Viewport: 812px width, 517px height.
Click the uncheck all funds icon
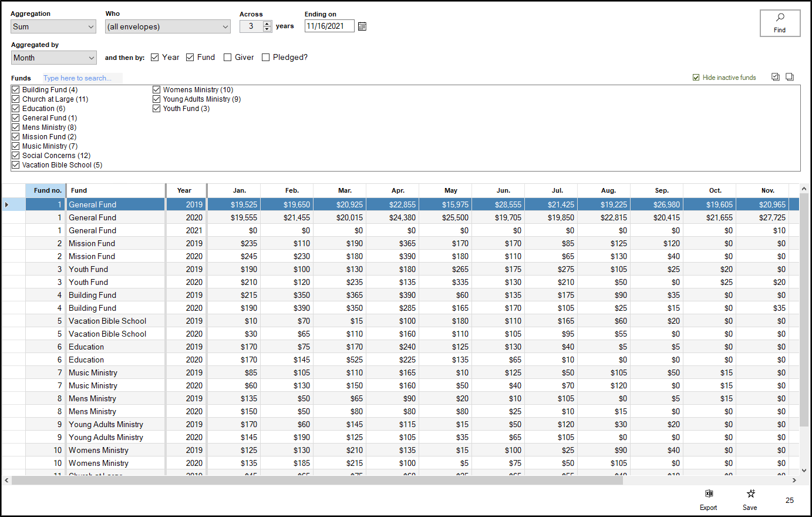pyautogui.click(x=790, y=77)
